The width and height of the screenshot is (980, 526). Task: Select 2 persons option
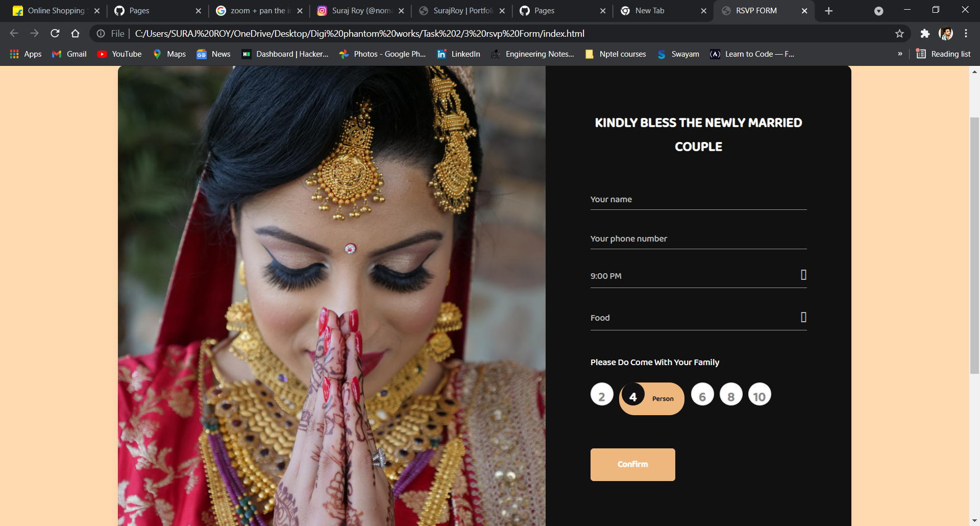(602, 395)
